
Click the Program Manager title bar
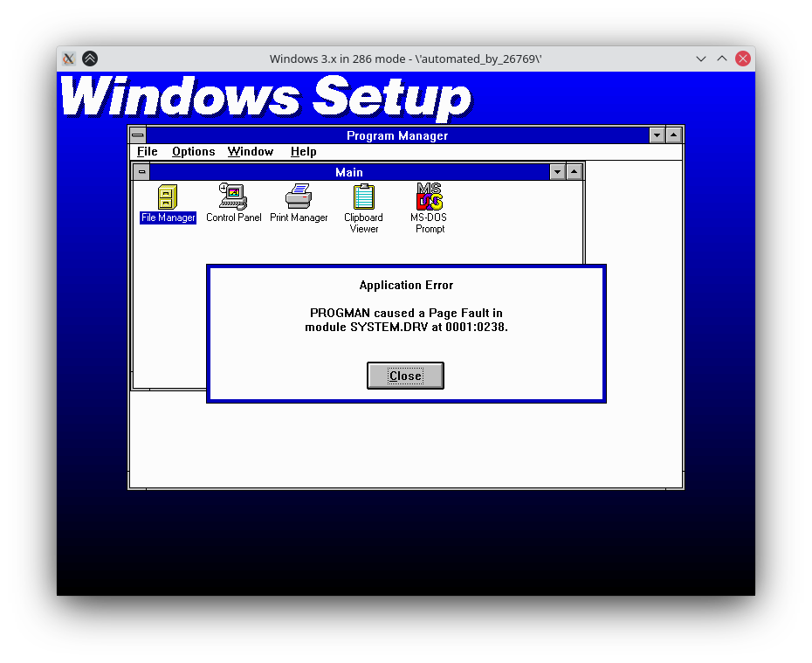pyautogui.click(x=397, y=135)
